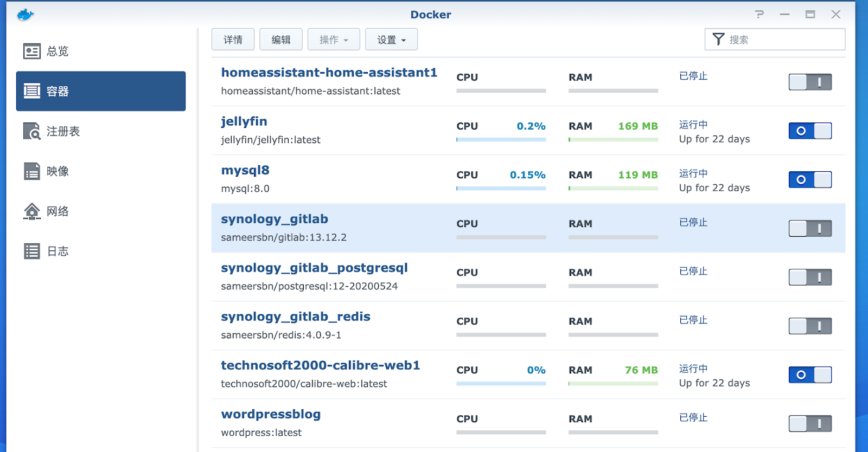Switch to 网络 network section
Image resolution: width=868 pixels, height=452 pixels.
(101, 211)
